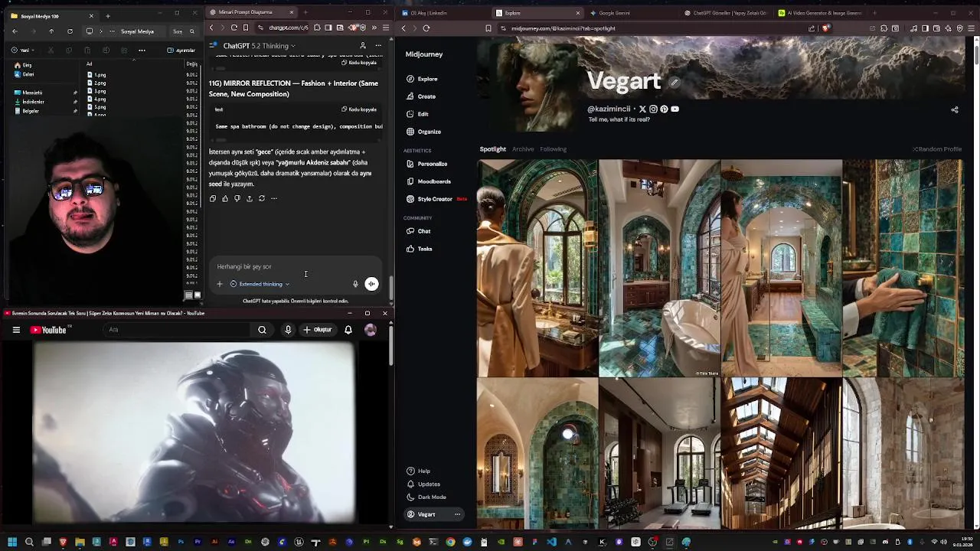Image resolution: width=980 pixels, height=551 pixels.
Task: Open Midjourney Tasks
Action: 420,249
